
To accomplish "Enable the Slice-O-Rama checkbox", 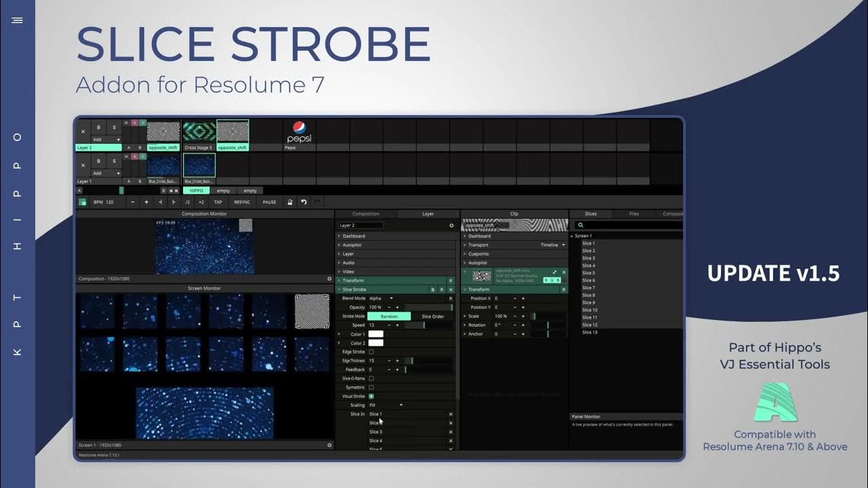I will click(x=371, y=378).
